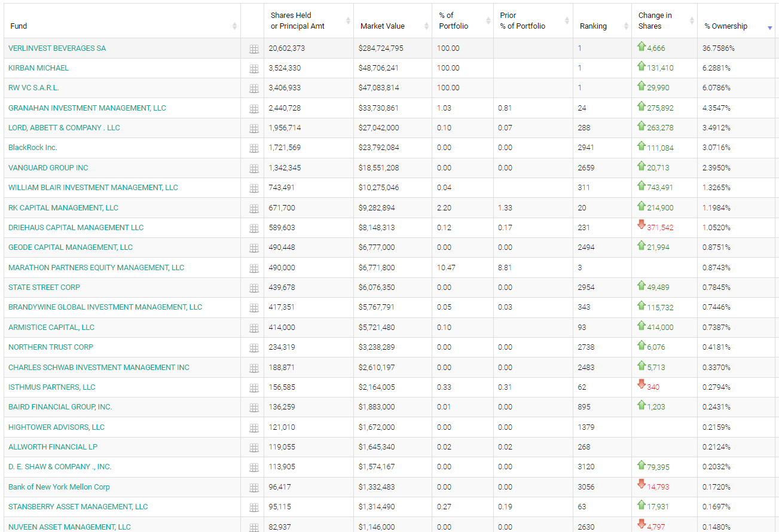Screen dimensions: 779x532
Task: Open grid icon for STANSBERRY ASSET MANAGEMENT row
Action: pyautogui.click(x=253, y=507)
